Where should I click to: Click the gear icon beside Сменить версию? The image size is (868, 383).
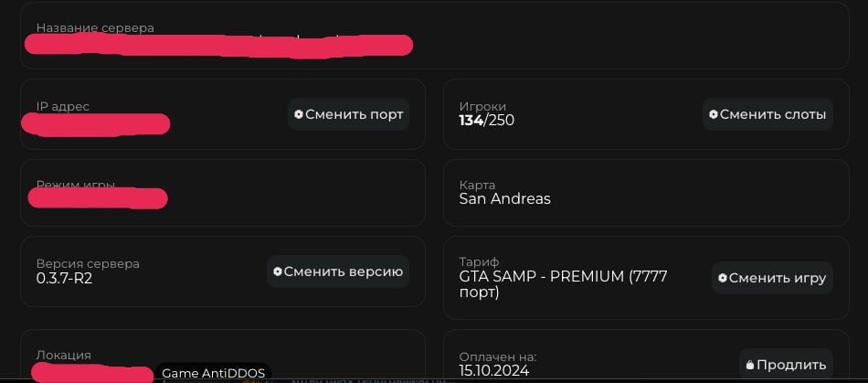click(x=278, y=271)
